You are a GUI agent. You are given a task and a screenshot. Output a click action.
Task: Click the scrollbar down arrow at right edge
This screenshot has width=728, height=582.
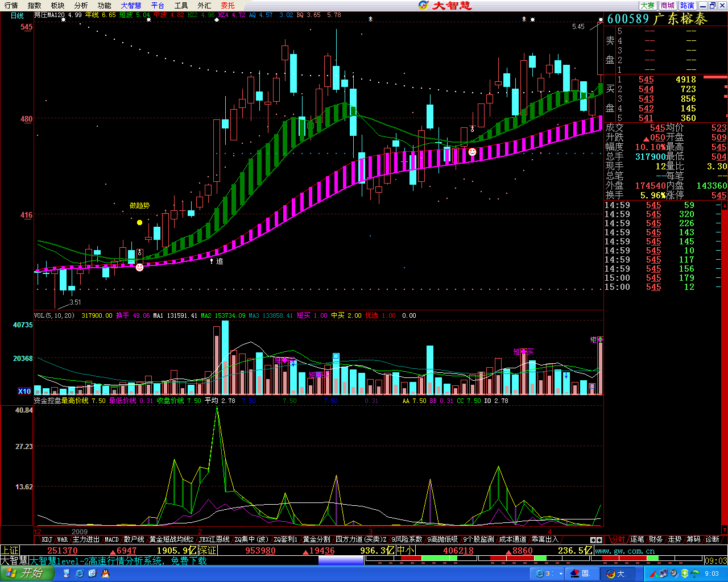tap(725, 530)
